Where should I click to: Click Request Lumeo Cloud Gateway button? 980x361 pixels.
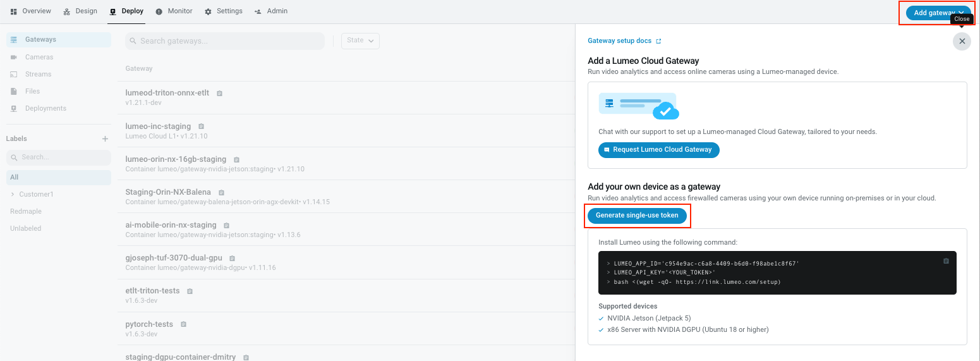click(x=658, y=150)
